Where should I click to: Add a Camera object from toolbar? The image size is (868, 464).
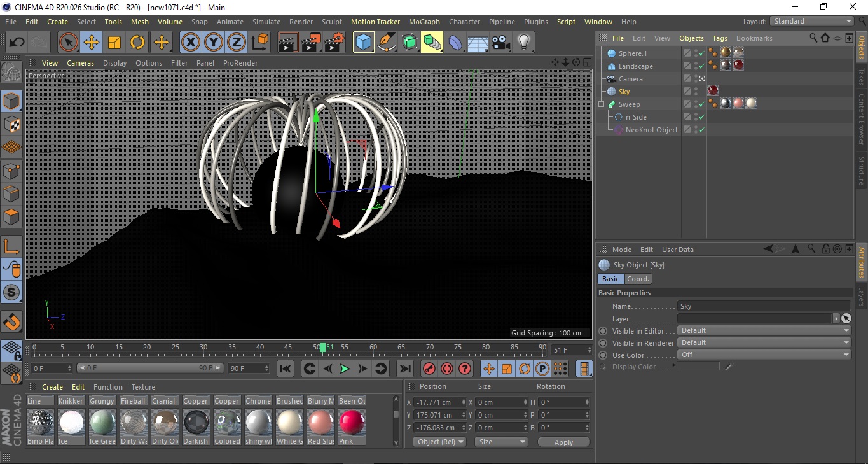point(501,43)
